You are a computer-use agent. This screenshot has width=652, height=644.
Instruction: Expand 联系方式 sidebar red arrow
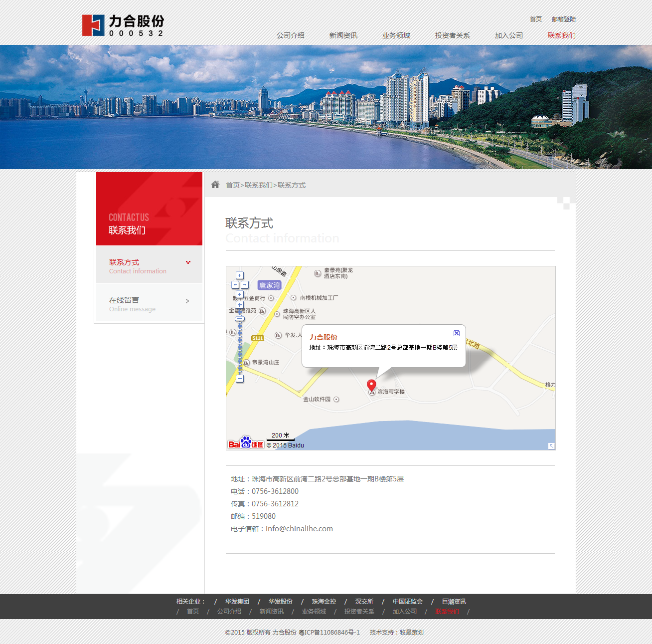pos(188,262)
